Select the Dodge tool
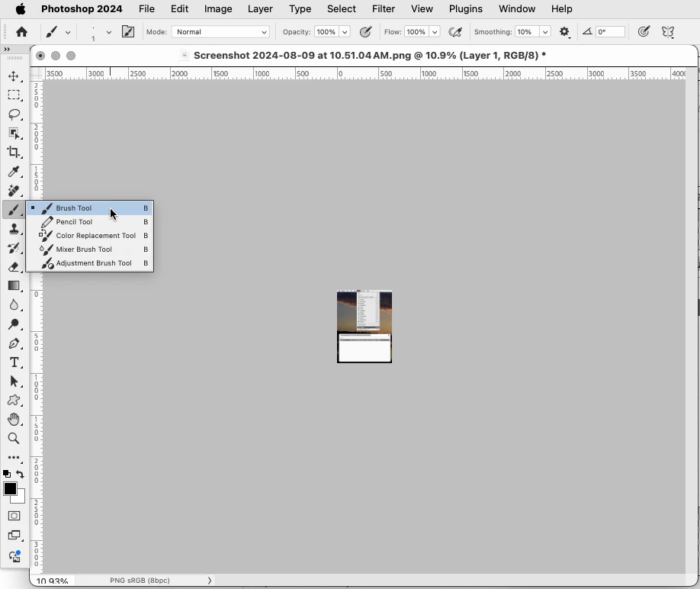Image resolution: width=700 pixels, height=589 pixels. click(x=14, y=324)
